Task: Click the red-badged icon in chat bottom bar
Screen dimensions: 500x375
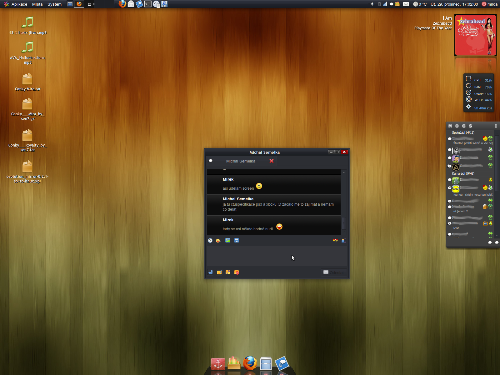Action: 236,272
